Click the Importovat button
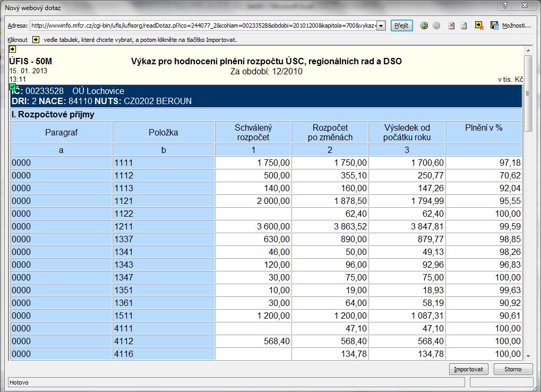This screenshot has height=392, width=541. (468, 369)
